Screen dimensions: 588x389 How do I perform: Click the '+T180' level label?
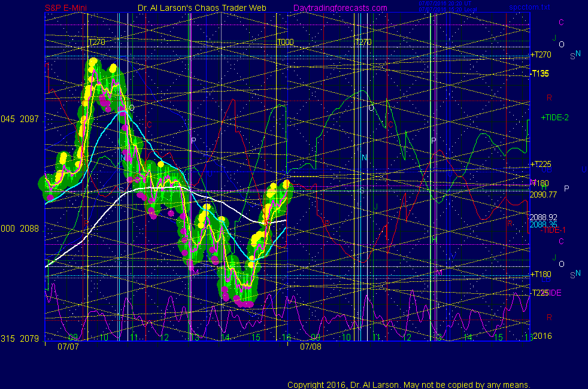[541, 274]
